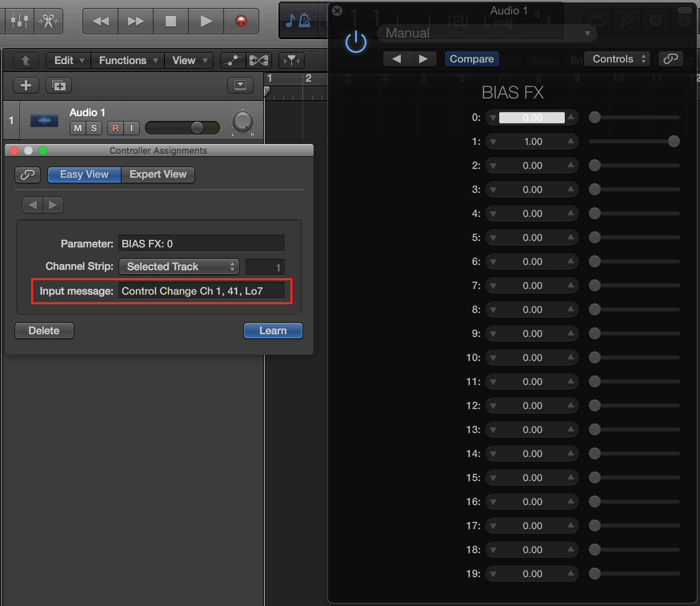Stop playback with the Stop button
Image resolution: width=700 pixels, height=606 pixels.
pos(171,21)
